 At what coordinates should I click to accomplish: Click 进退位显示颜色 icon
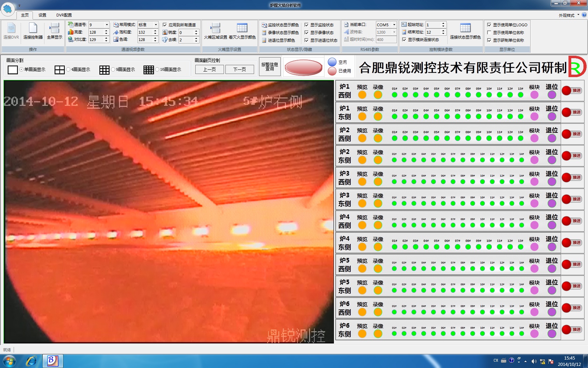[265, 40]
